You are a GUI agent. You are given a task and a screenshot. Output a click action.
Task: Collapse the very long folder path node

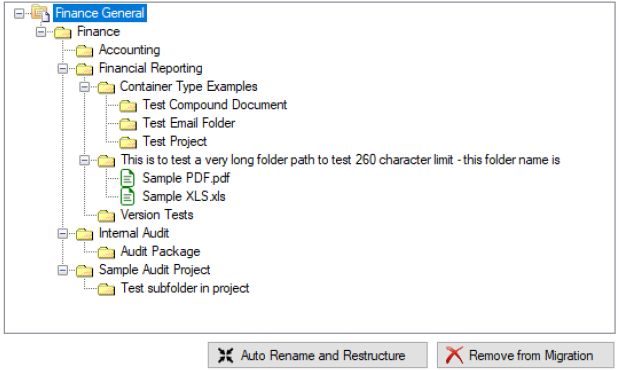click(x=84, y=160)
